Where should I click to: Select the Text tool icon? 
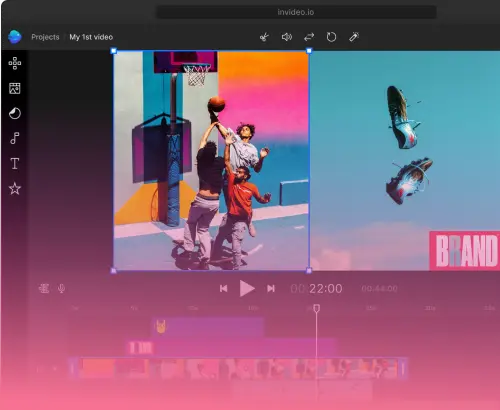(x=15, y=163)
